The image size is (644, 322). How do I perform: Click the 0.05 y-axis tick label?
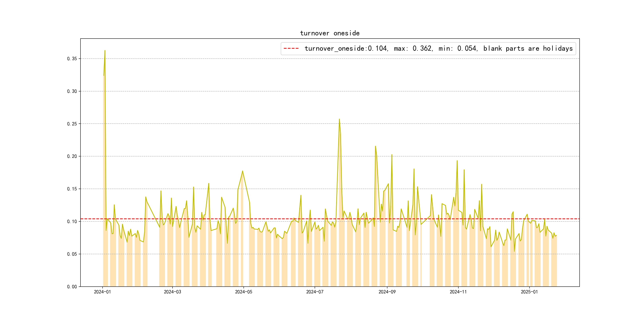tap(72, 254)
